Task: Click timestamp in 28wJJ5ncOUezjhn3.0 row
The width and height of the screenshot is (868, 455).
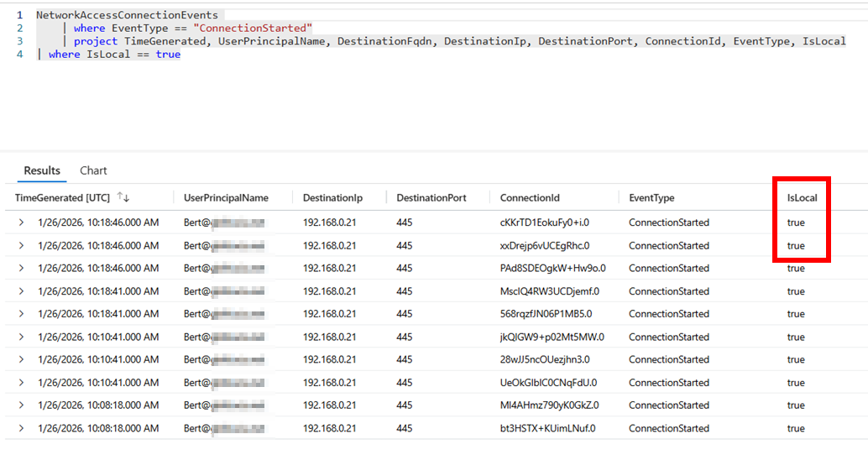Action: [98, 360]
